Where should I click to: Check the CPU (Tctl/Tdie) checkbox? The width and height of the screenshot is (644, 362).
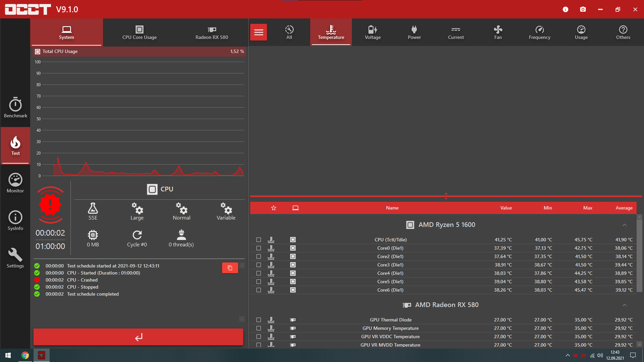coord(259,240)
